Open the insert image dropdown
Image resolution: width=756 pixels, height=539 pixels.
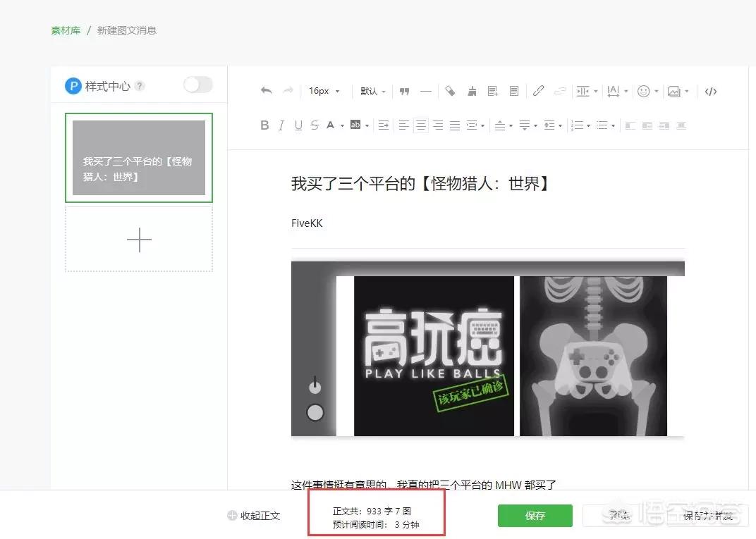[x=678, y=91]
